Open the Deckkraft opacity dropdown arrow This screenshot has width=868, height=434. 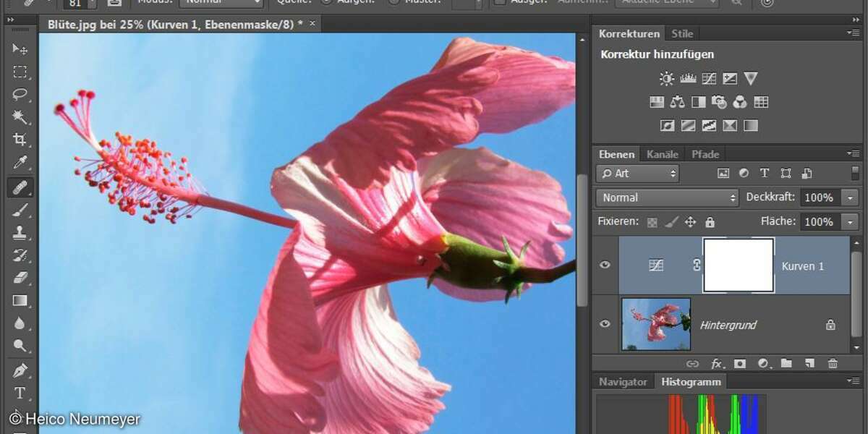[850, 197]
